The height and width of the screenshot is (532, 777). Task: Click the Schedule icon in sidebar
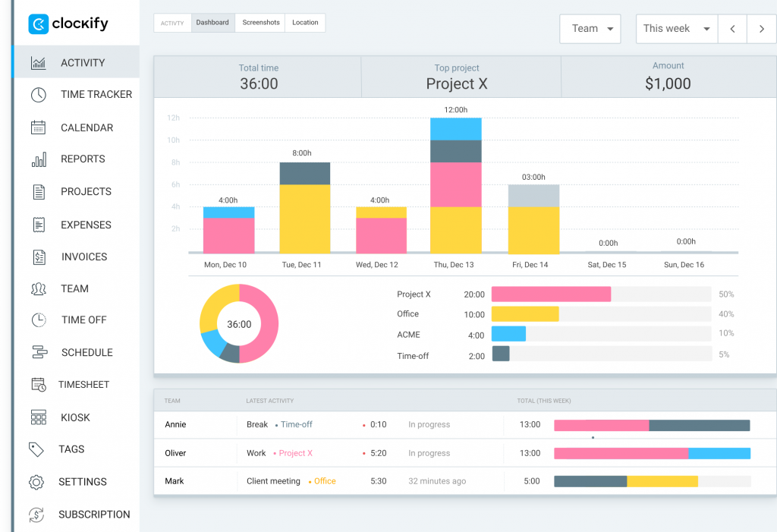tap(39, 352)
